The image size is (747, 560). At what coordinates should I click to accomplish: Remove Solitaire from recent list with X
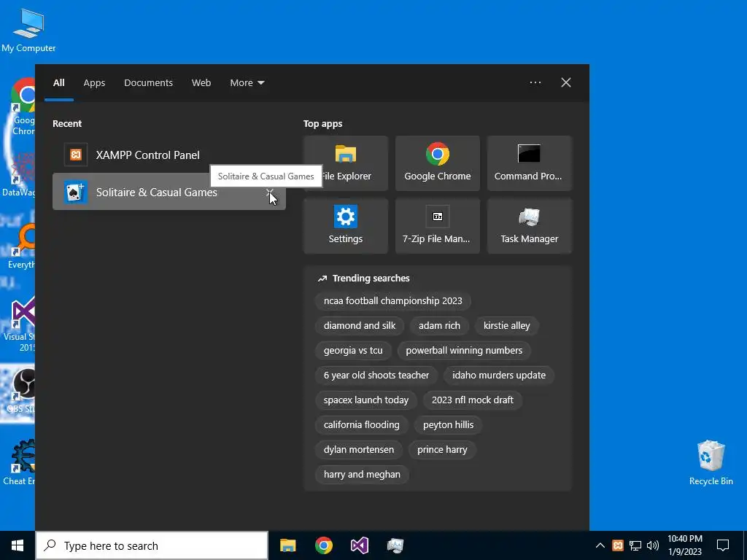click(270, 192)
